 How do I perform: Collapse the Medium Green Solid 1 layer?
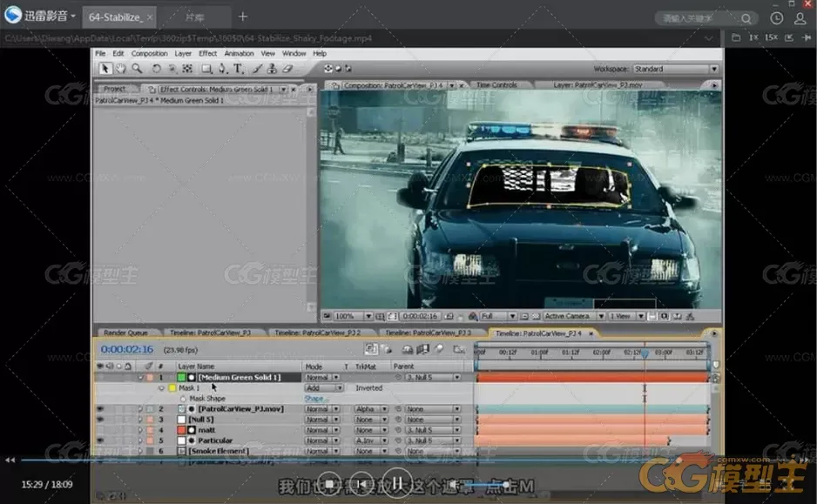141,378
